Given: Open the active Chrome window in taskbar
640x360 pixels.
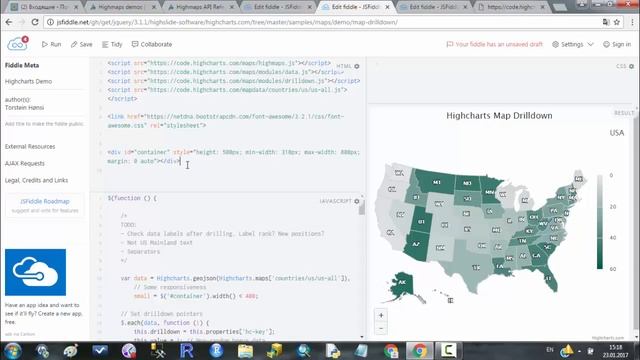Looking at the screenshot, I should coord(419,351).
